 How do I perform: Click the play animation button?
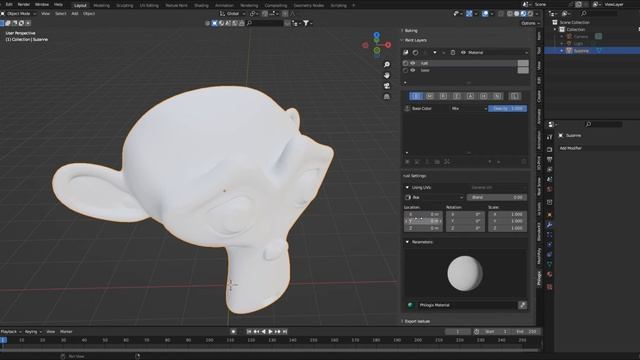(x=270, y=332)
